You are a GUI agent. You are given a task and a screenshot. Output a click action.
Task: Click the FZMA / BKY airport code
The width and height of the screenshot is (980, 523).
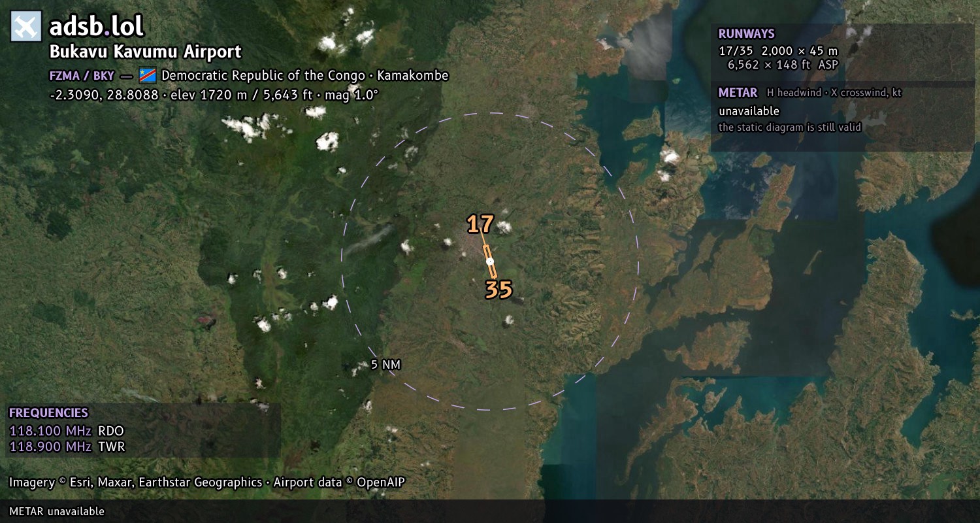coord(82,75)
